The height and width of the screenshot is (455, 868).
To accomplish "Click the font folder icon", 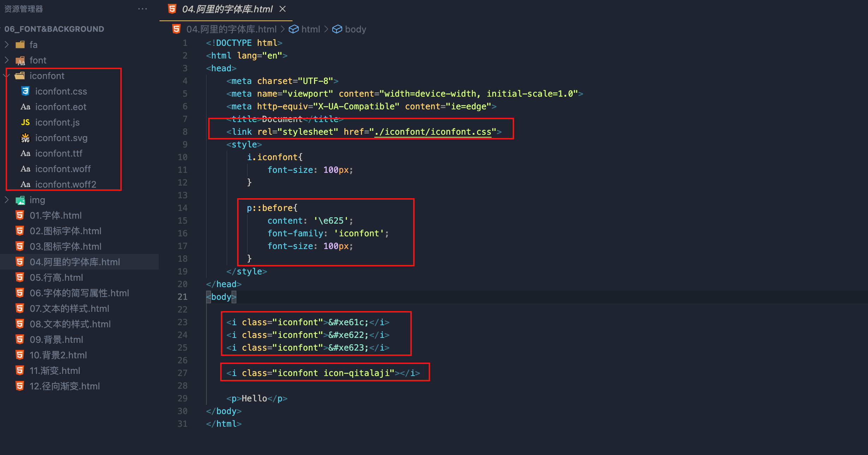I will tap(20, 60).
